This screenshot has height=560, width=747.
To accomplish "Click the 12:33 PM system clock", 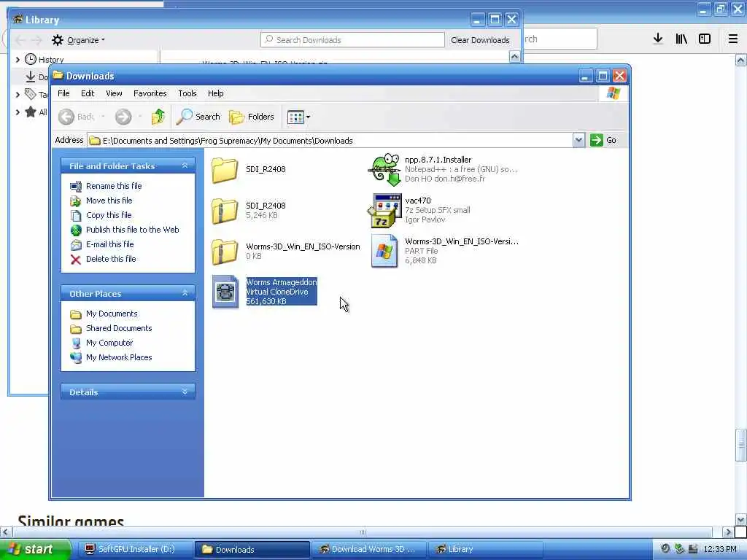I will 720,549.
